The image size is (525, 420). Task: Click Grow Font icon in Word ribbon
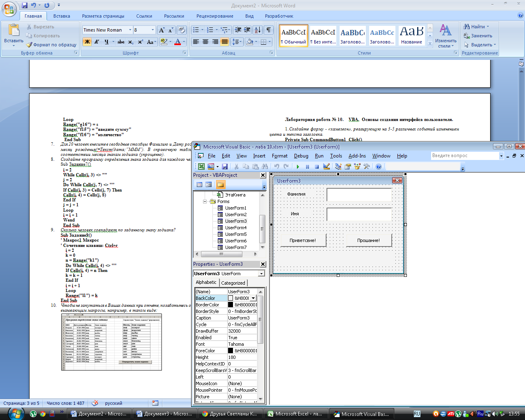point(162,30)
